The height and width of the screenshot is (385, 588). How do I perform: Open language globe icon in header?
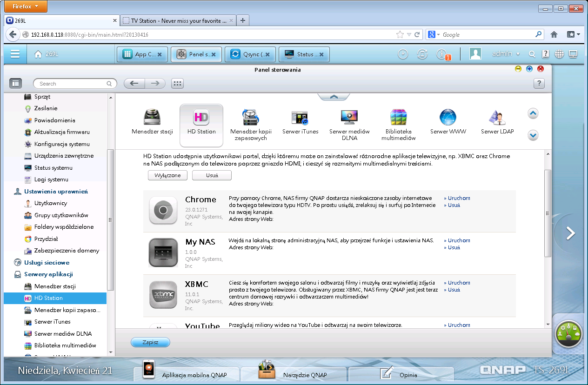(x=559, y=54)
